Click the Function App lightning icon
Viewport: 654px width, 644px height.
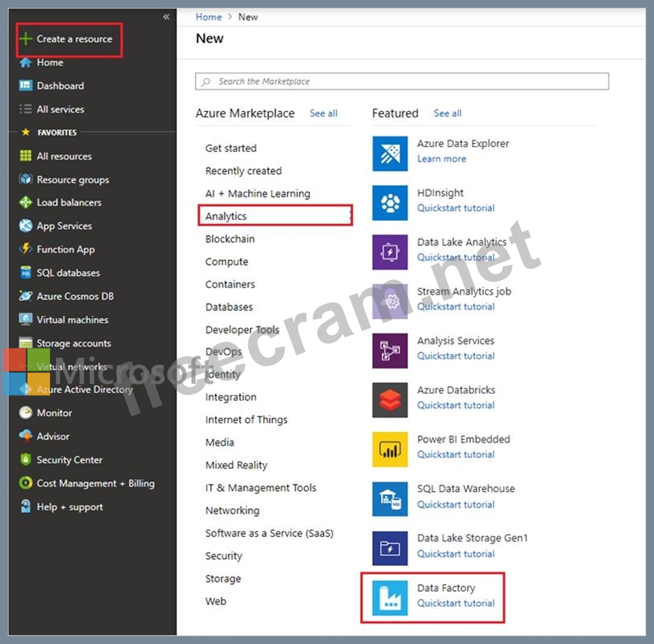pos(25,249)
